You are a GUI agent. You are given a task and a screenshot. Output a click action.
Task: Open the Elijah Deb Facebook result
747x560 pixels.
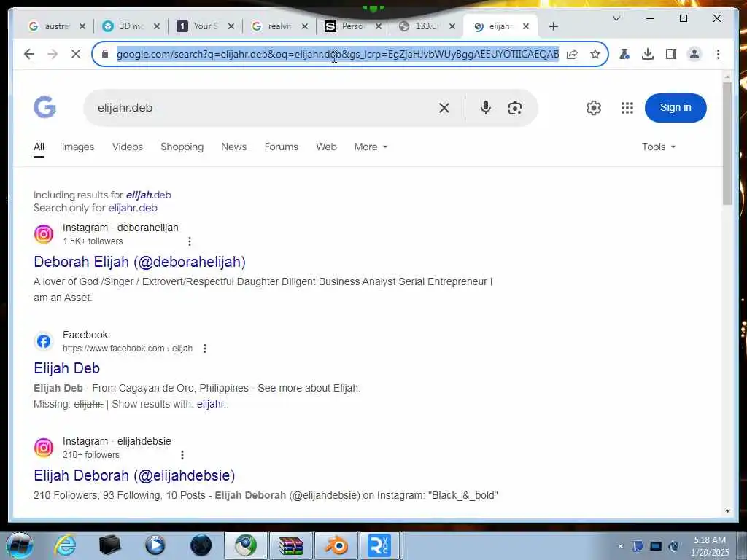66,368
